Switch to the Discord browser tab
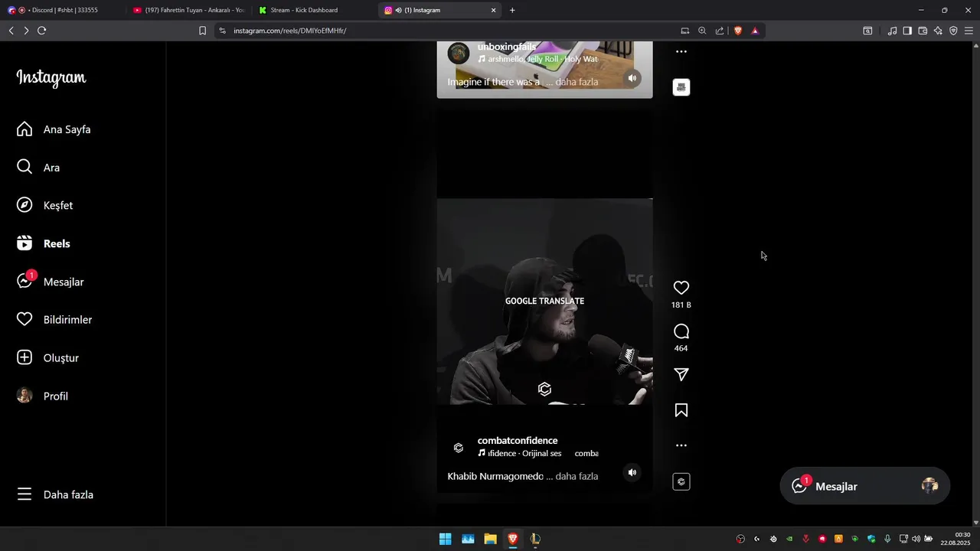 pos(62,10)
